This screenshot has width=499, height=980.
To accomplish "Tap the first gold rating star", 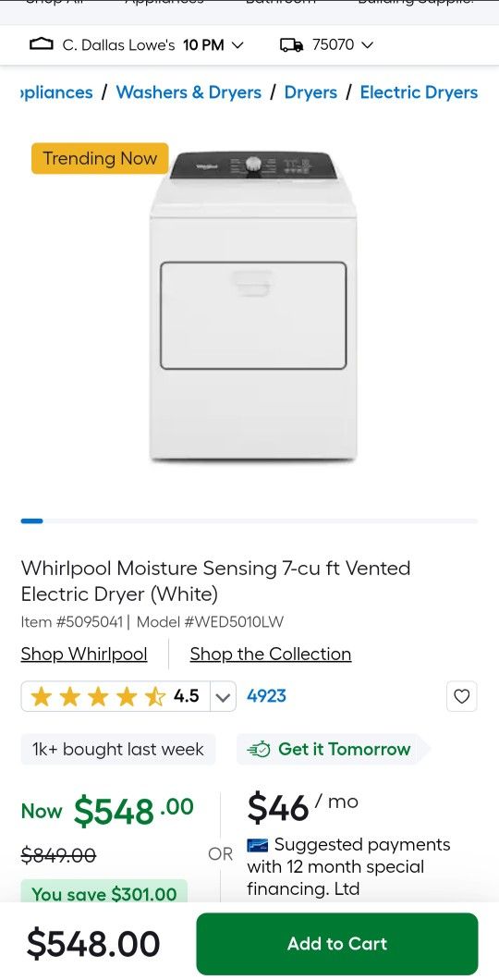I will [41, 696].
